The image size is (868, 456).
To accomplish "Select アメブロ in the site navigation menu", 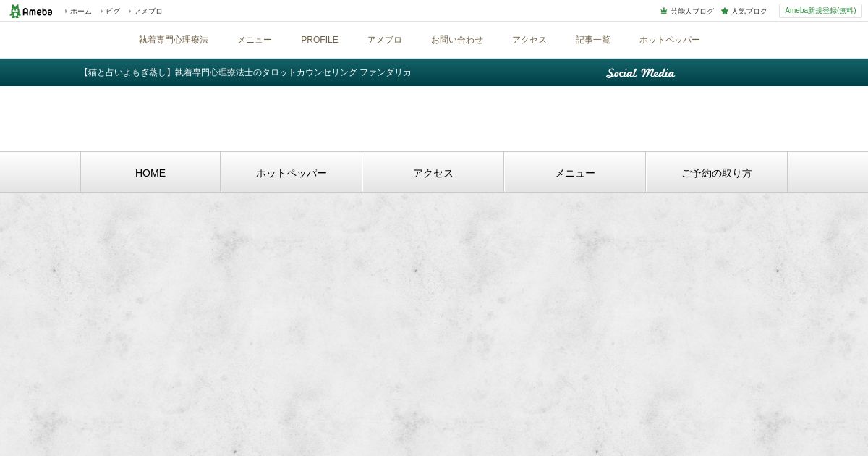I will pyautogui.click(x=385, y=40).
